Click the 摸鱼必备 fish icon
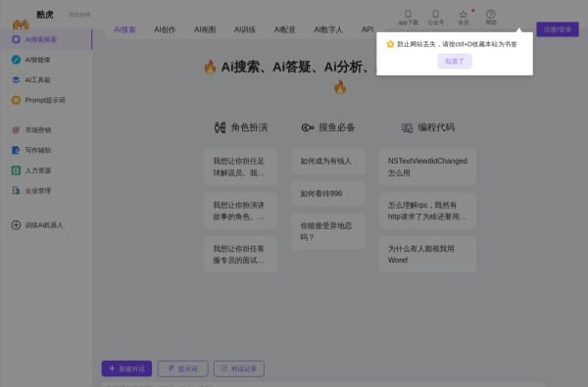Image resolution: width=588 pixels, height=387 pixels. pos(308,128)
